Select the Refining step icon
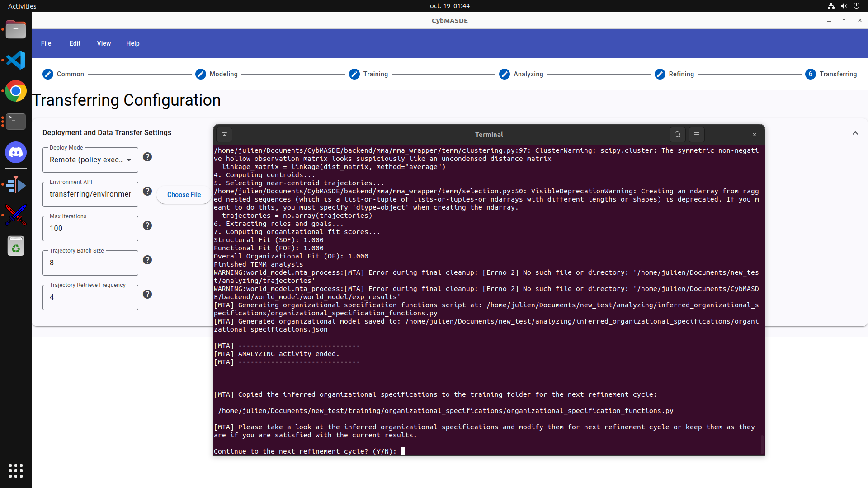The width and height of the screenshot is (868, 488). pos(660,74)
